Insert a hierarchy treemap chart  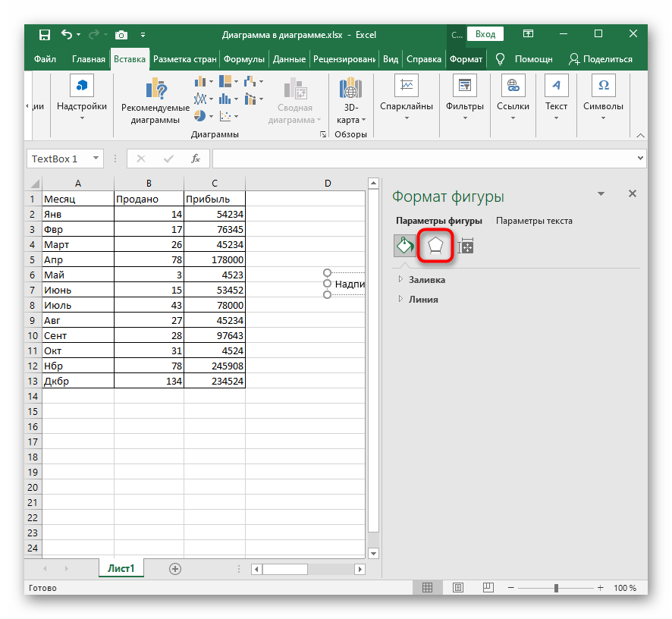coord(225,81)
